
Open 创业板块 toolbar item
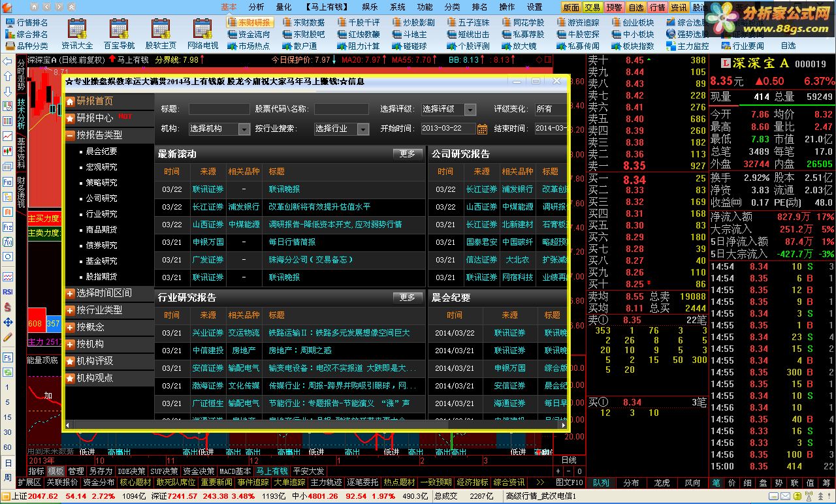633,22
